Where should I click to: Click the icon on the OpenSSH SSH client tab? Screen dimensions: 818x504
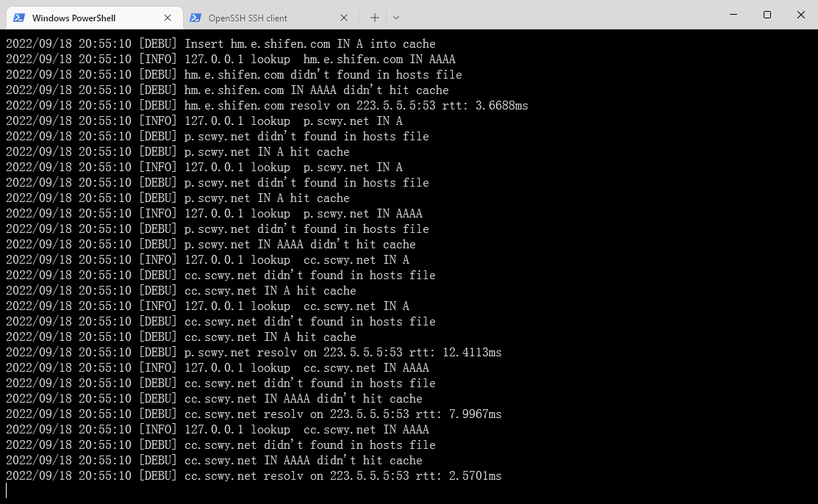[x=195, y=18]
